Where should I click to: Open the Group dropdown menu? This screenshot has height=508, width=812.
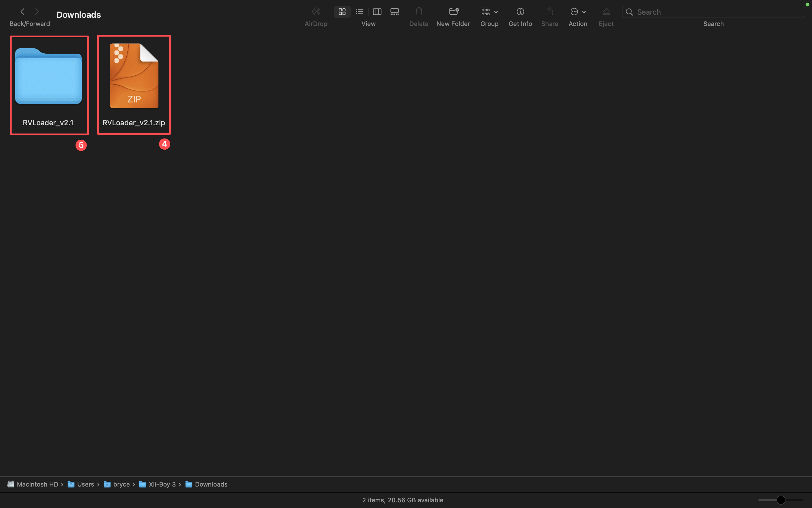coord(489,12)
